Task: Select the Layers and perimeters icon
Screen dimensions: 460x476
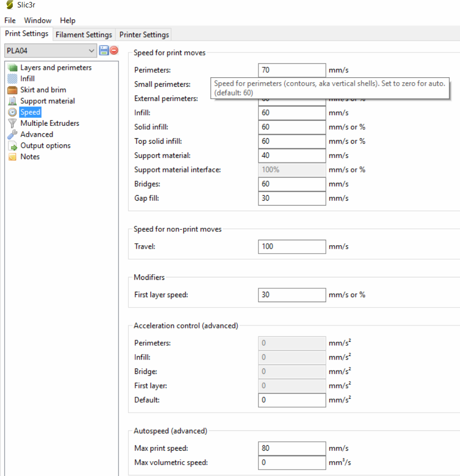Action: point(12,68)
